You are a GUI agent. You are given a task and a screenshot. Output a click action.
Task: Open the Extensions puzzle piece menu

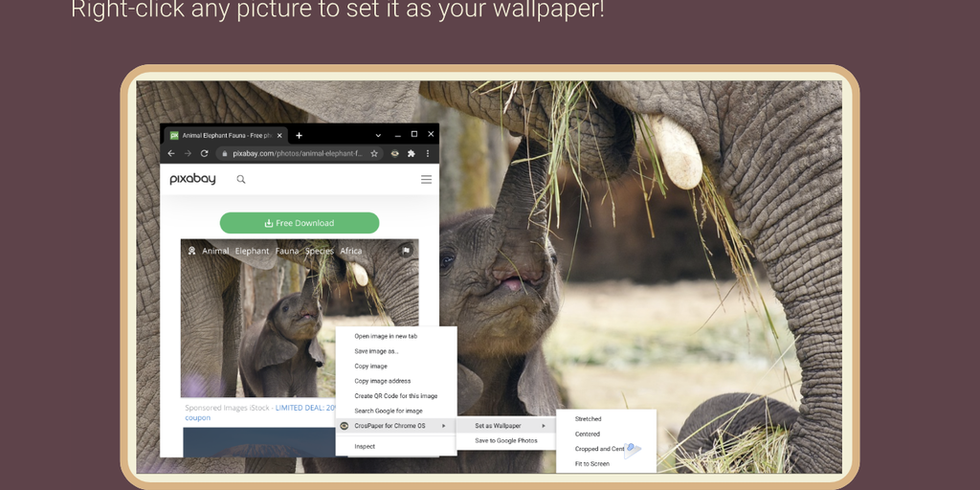click(412, 153)
